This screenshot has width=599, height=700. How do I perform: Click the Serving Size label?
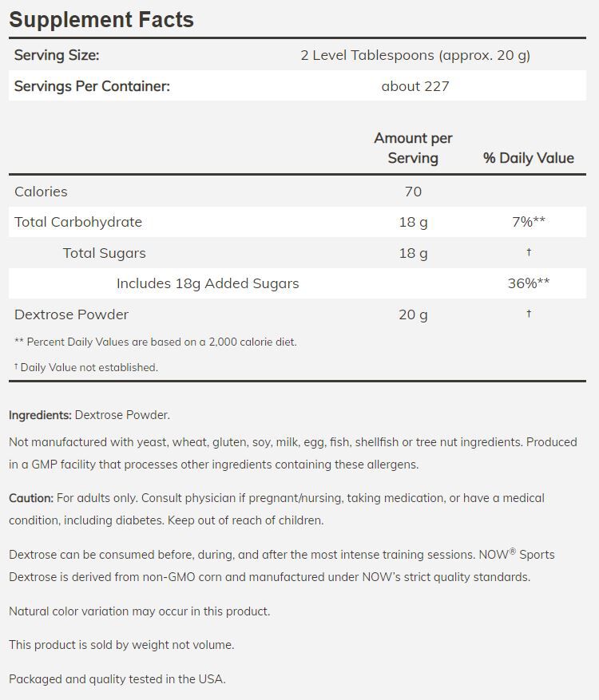[57, 55]
